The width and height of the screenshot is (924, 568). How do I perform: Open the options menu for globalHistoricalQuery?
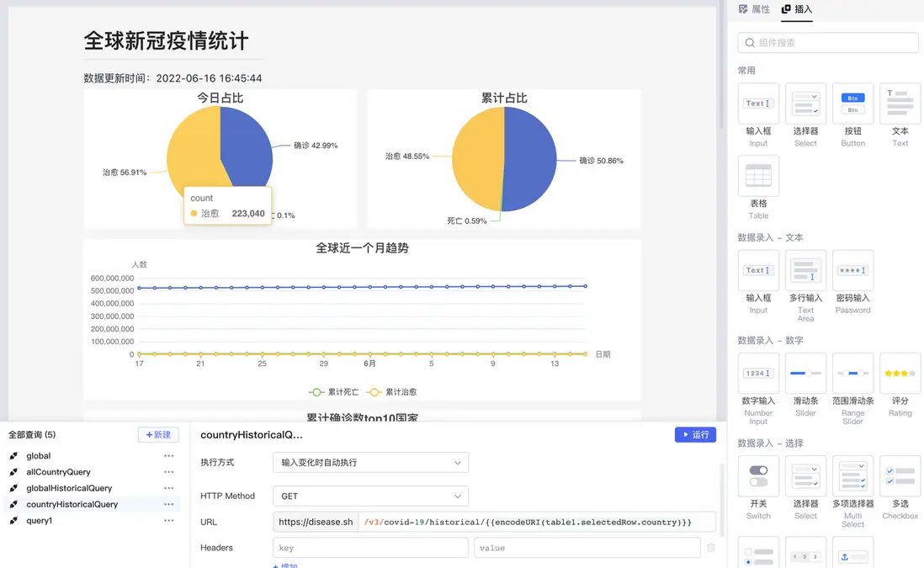point(169,488)
